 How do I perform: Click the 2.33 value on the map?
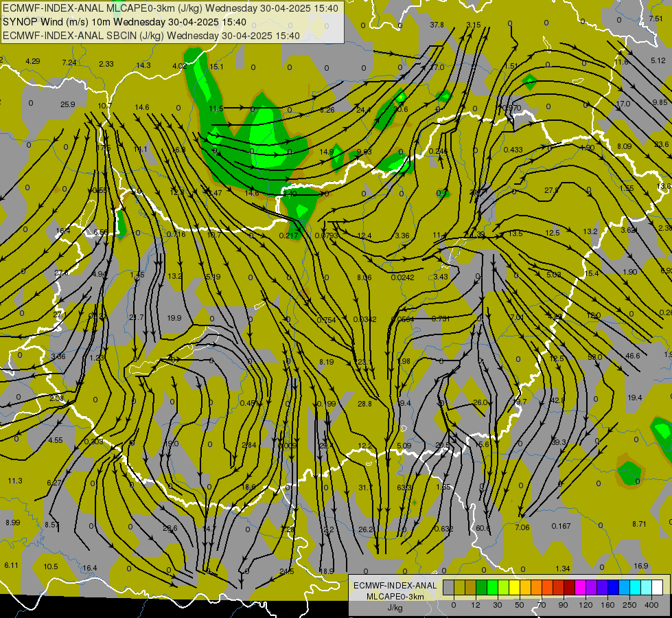click(106, 64)
